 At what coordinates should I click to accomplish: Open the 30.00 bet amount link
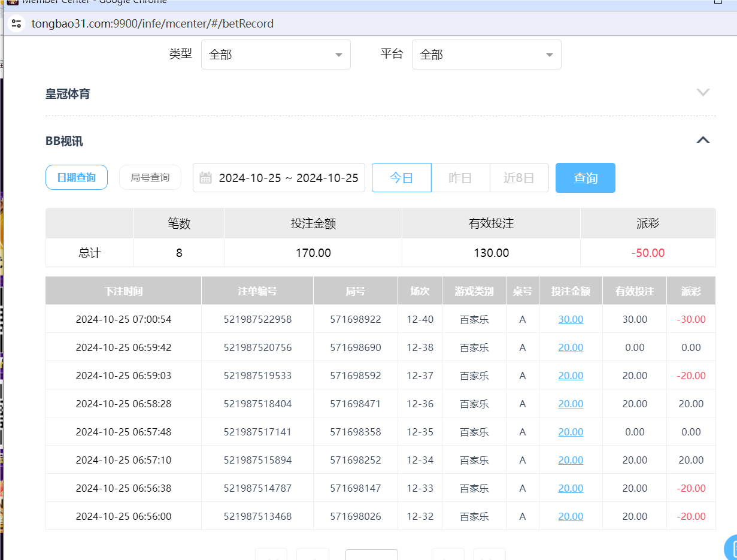coord(570,319)
